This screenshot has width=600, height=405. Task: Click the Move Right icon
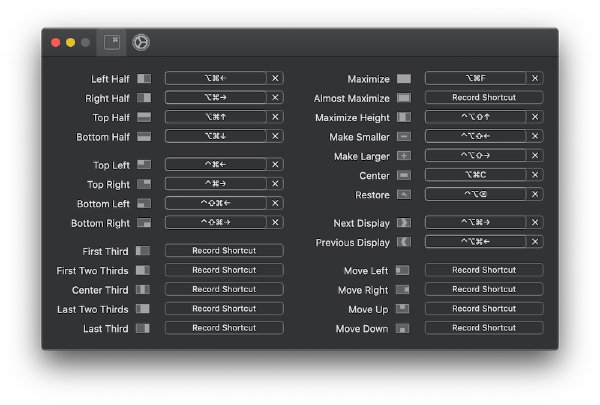(403, 289)
